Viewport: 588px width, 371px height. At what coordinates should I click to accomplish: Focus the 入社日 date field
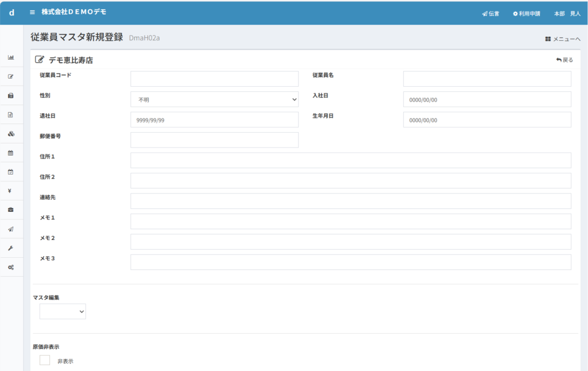487,99
